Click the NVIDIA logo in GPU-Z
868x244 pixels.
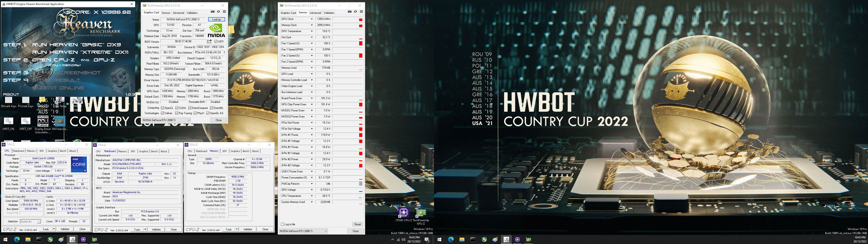pos(216,30)
